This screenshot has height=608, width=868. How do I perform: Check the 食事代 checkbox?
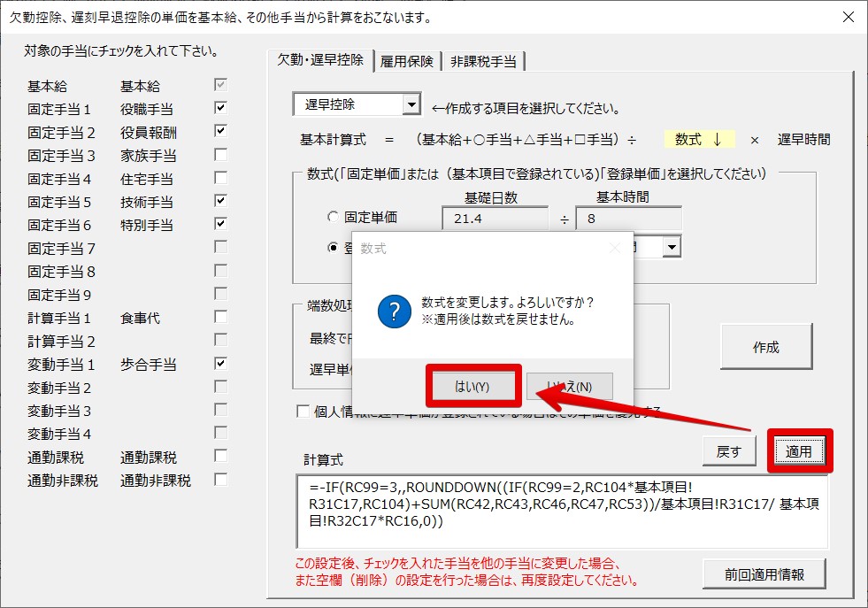click(x=221, y=317)
